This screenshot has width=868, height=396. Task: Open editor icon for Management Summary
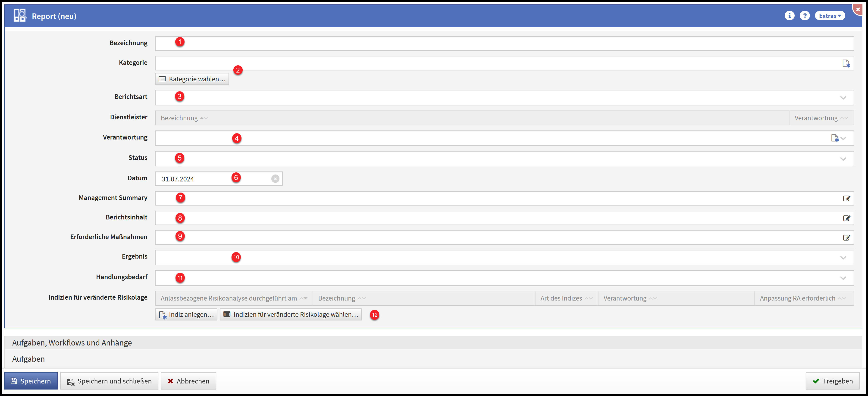pos(846,198)
